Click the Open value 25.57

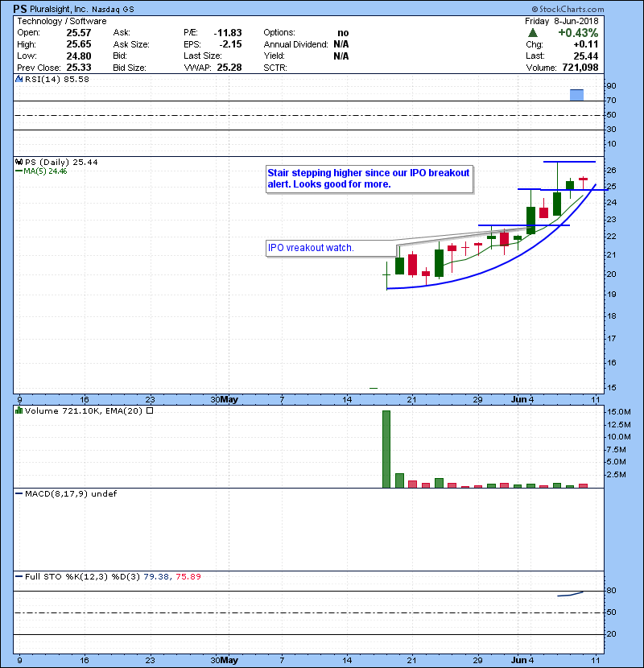click(x=79, y=33)
